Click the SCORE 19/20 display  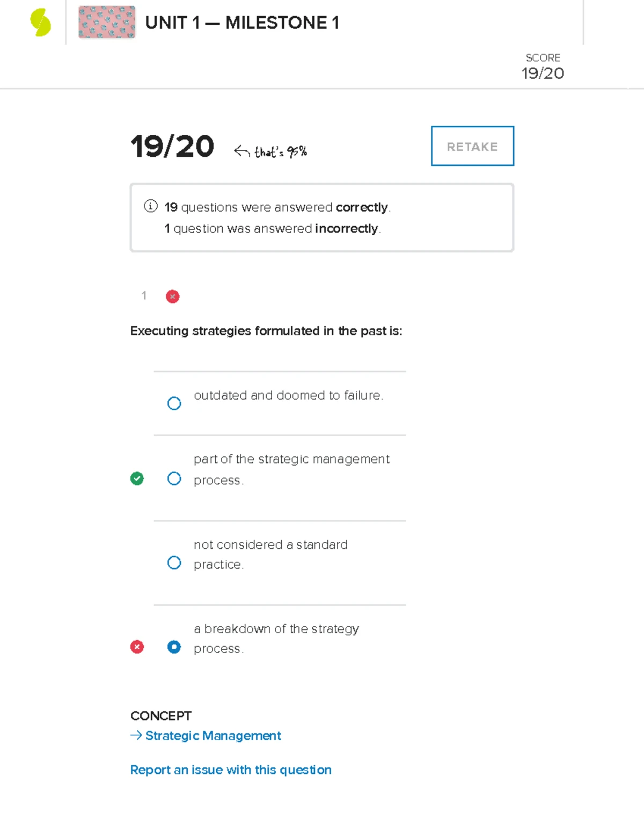click(x=543, y=66)
